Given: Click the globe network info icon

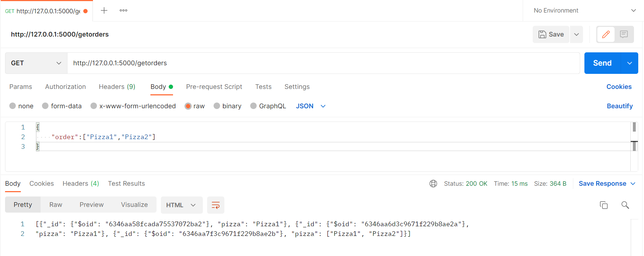Looking at the screenshot, I should point(433,183).
